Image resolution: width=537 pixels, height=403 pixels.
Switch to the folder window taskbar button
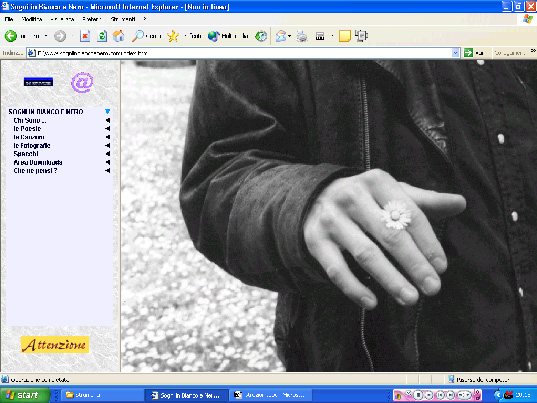101,395
